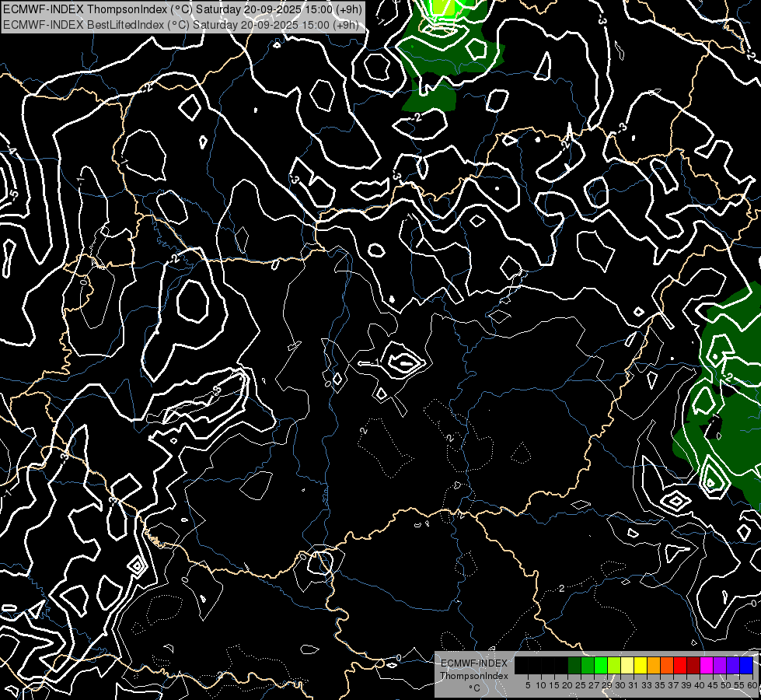Choose the pure yellow 31–33 legend swatch
This screenshot has height=700, width=761.
click(641, 665)
